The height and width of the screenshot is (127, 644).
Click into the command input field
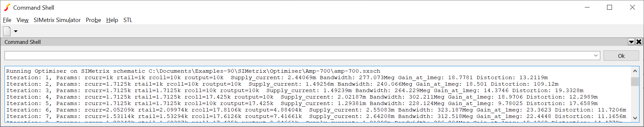[x=298, y=56]
